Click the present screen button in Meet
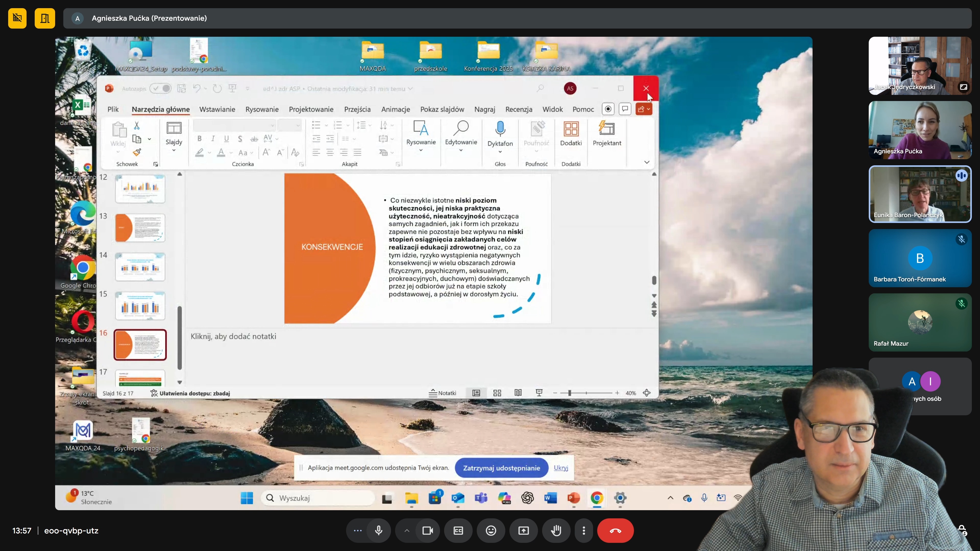 pyautogui.click(x=523, y=531)
